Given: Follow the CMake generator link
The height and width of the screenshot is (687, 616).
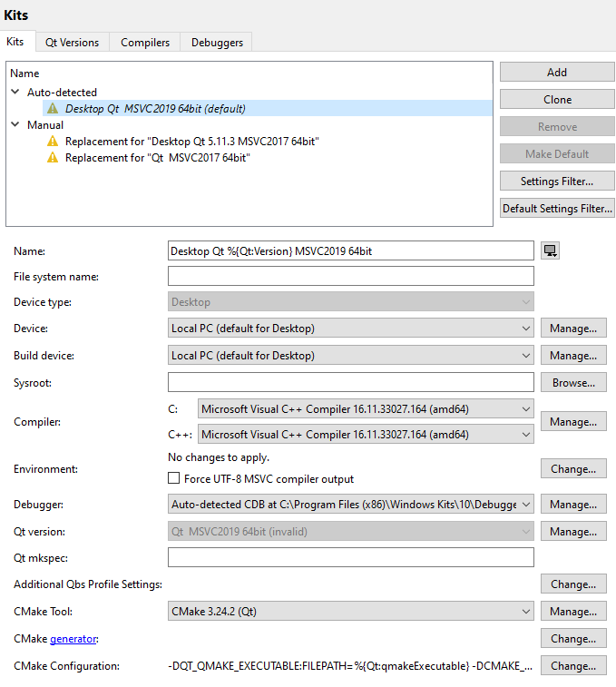Looking at the screenshot, I should tap(73, 639).
